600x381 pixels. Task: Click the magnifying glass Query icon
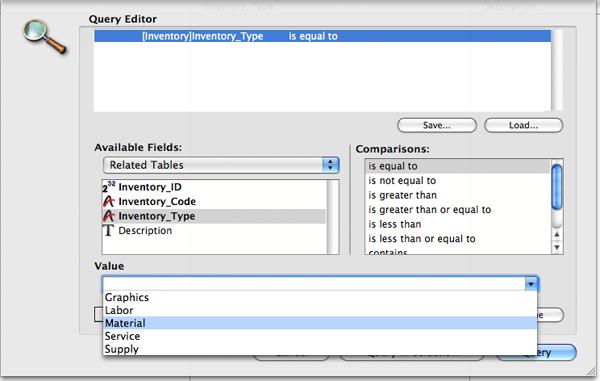click(x=44, y=37)
